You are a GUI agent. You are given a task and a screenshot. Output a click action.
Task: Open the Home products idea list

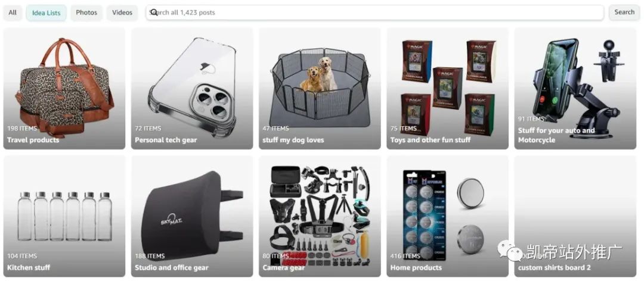click(x=447, y=216)
